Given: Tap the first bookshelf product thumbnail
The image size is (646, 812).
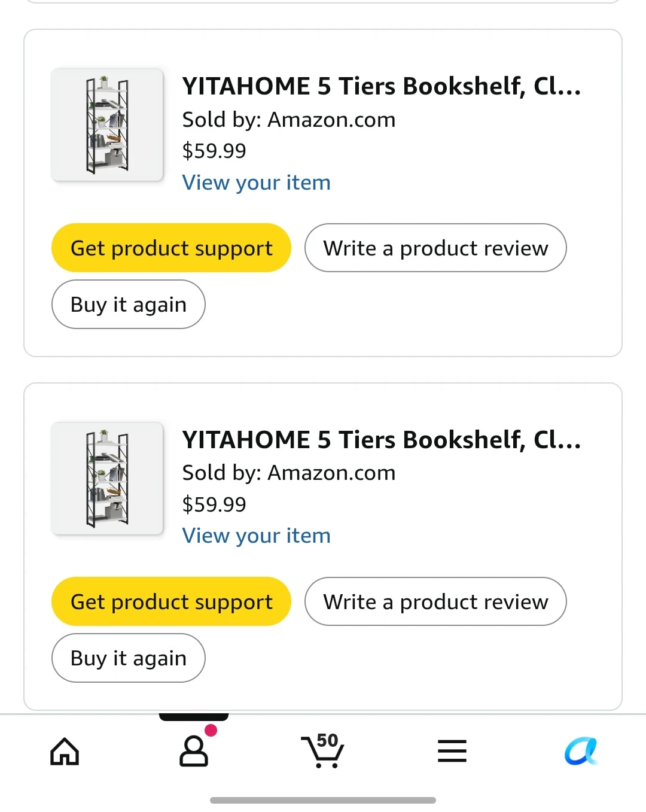Looking at the screenshot, I should tap(107, 125).
